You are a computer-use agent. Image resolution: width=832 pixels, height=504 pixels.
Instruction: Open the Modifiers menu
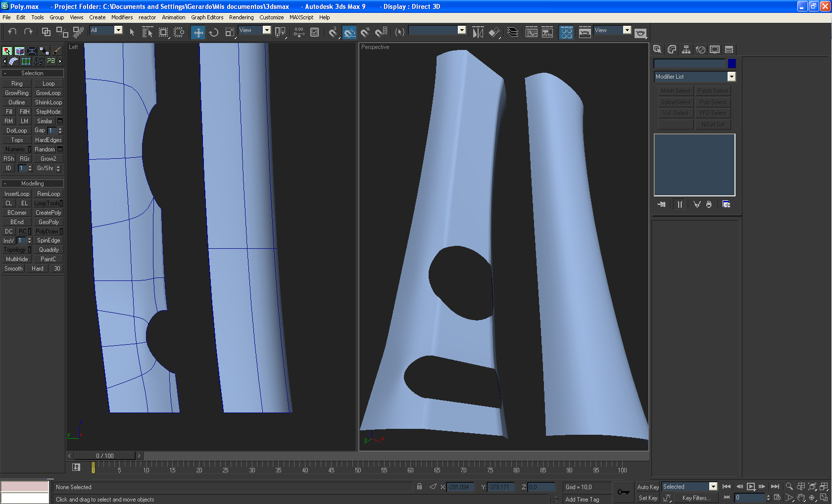[122, 17]
